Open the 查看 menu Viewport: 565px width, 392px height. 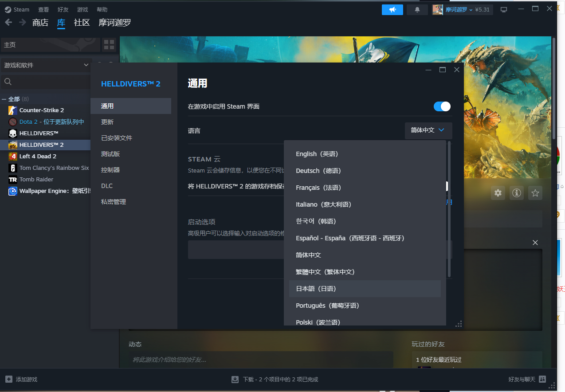pyautogui.click(x=43, y=9)
